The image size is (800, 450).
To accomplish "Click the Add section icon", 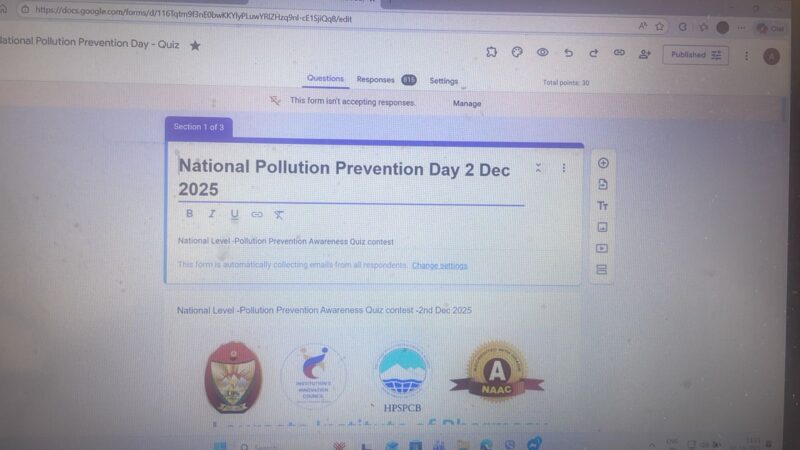I will click(x=602, y=270).
